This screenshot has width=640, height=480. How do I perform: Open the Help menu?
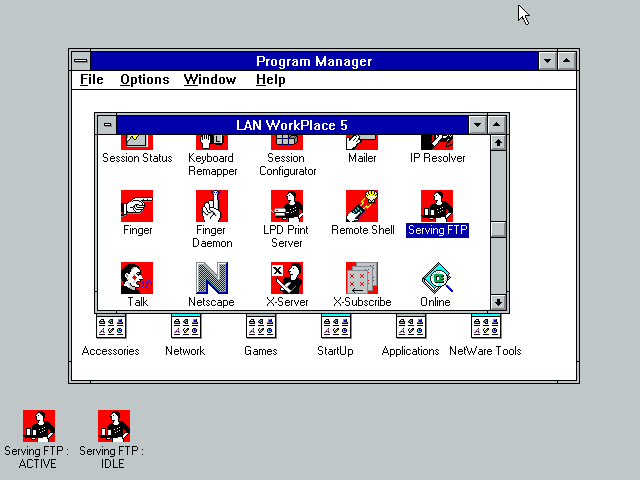point(270,80)
